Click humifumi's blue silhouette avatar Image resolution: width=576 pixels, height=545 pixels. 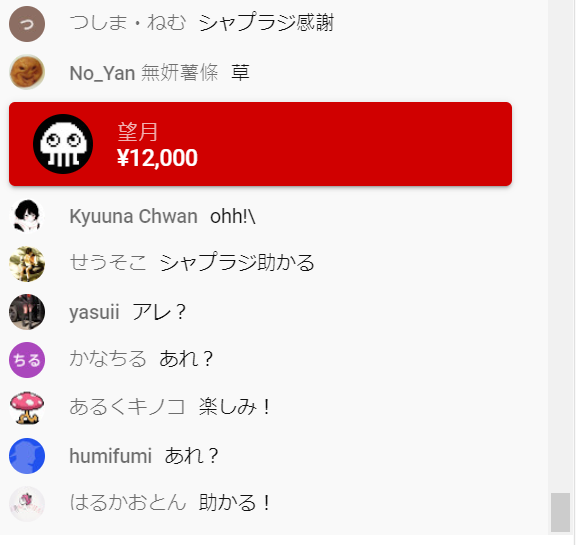27,456
